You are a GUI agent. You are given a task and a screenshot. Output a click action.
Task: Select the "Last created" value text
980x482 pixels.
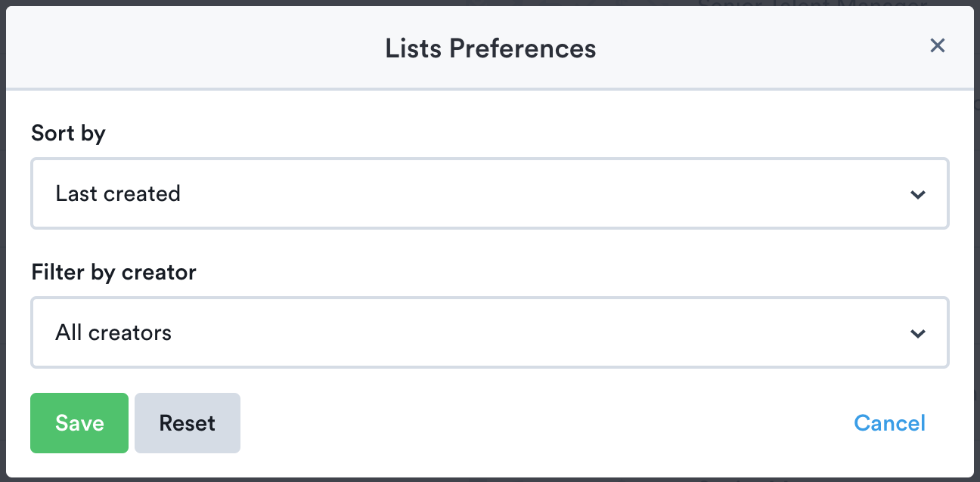[118, 193]
